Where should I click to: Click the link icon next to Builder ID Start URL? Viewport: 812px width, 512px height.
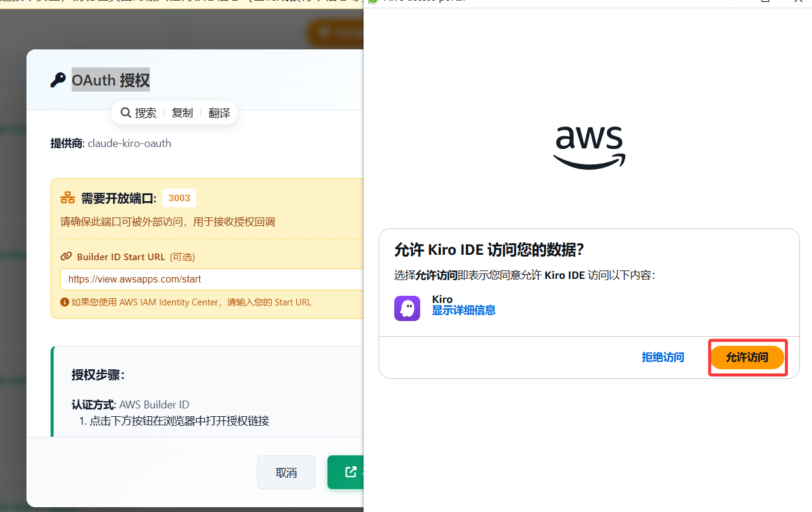(66, 256)
